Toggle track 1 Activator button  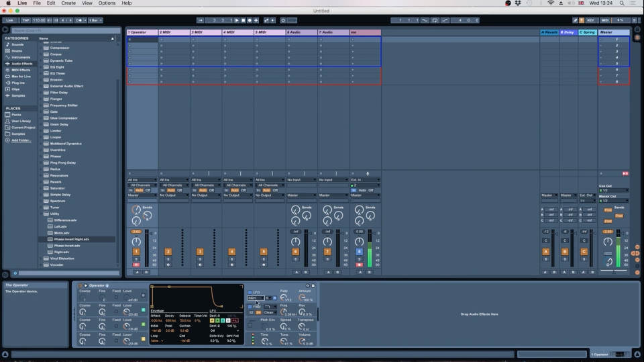pyautogui.click(x=136, y=252)
